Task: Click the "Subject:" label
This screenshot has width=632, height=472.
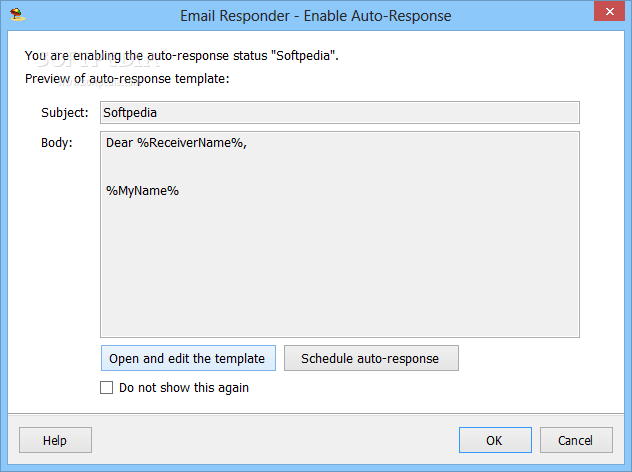Action: click(x=64, y=112)
